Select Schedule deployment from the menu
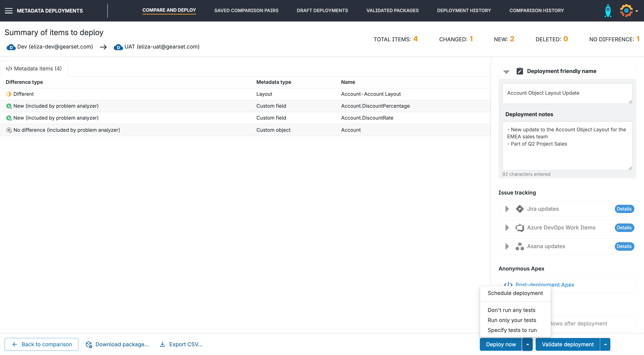 [x=515, y=293]
